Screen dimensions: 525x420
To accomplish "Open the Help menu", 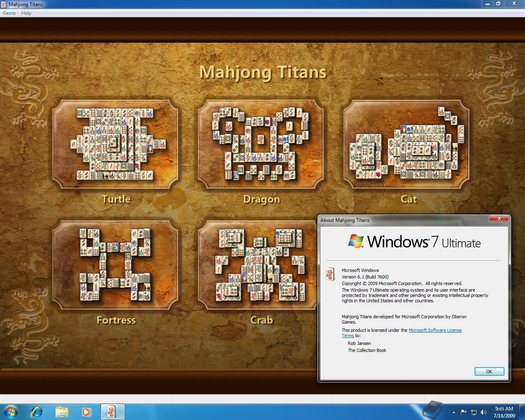I will point(26,13).
